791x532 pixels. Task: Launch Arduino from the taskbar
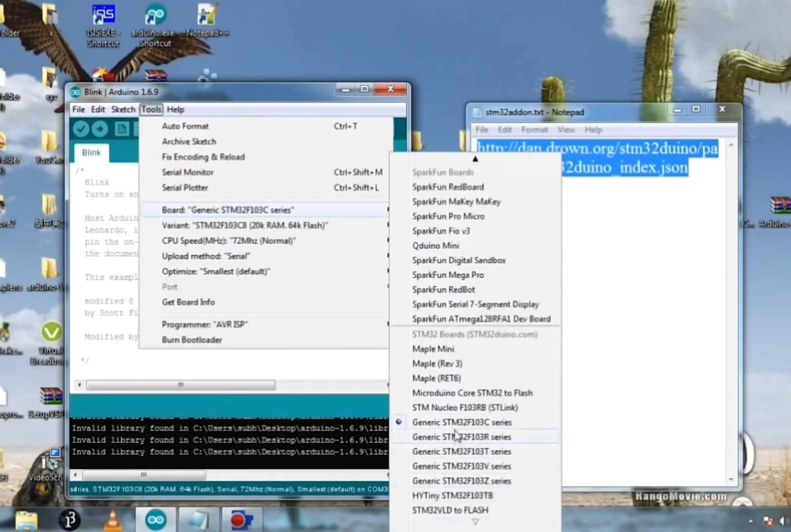[155, 519]
